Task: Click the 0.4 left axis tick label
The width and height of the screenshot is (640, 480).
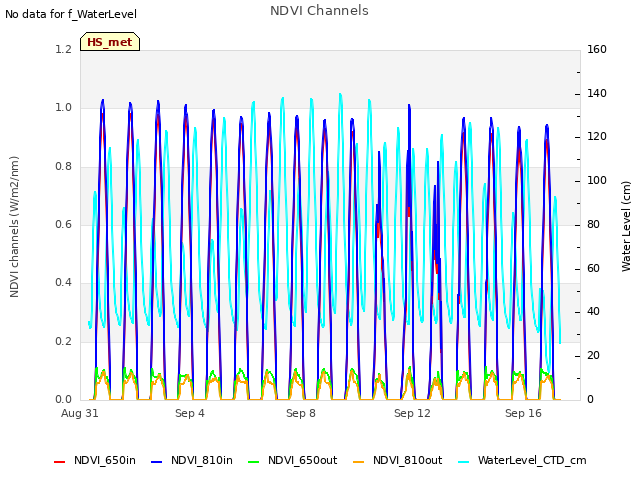Action: 63,282
